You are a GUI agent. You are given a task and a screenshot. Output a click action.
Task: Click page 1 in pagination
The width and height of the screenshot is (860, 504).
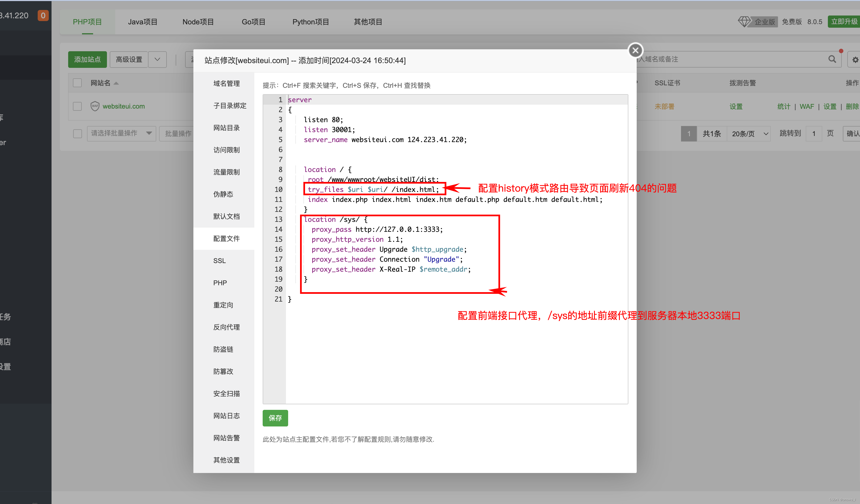[689, 134]
